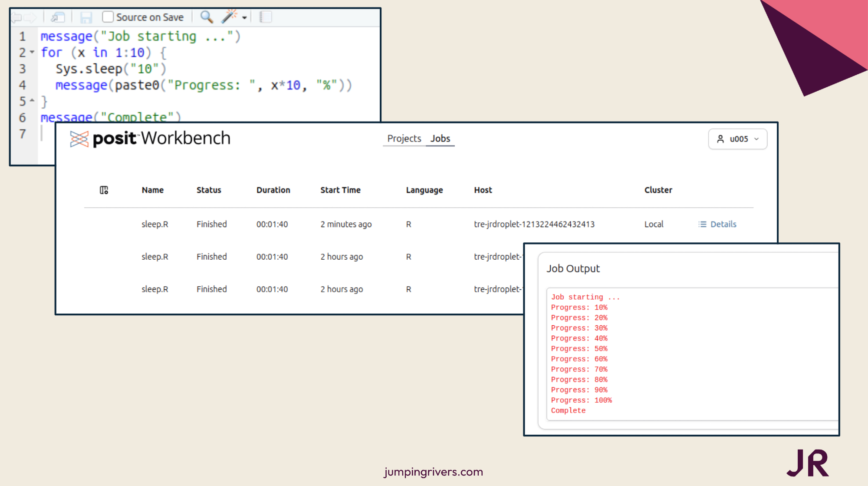Expand the u005 user menu

[737, 139]
